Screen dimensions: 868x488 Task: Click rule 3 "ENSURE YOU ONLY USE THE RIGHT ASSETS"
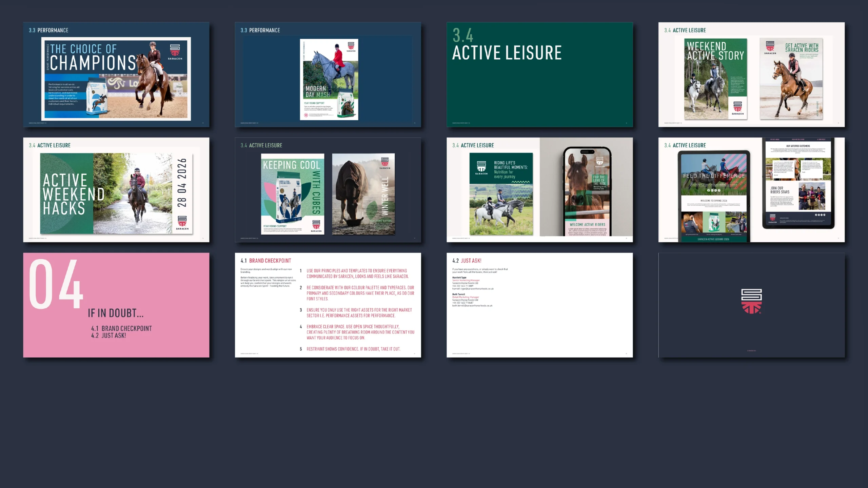359,313
